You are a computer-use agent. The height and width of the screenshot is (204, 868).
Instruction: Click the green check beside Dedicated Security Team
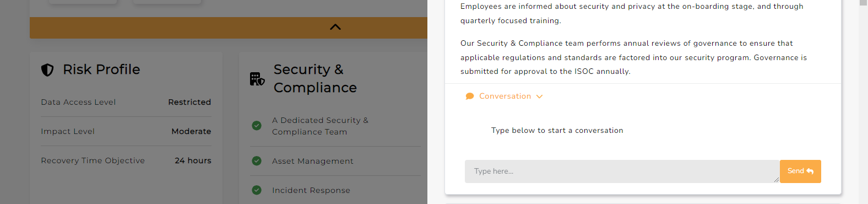pyautogui.click(x=257, y=126)
